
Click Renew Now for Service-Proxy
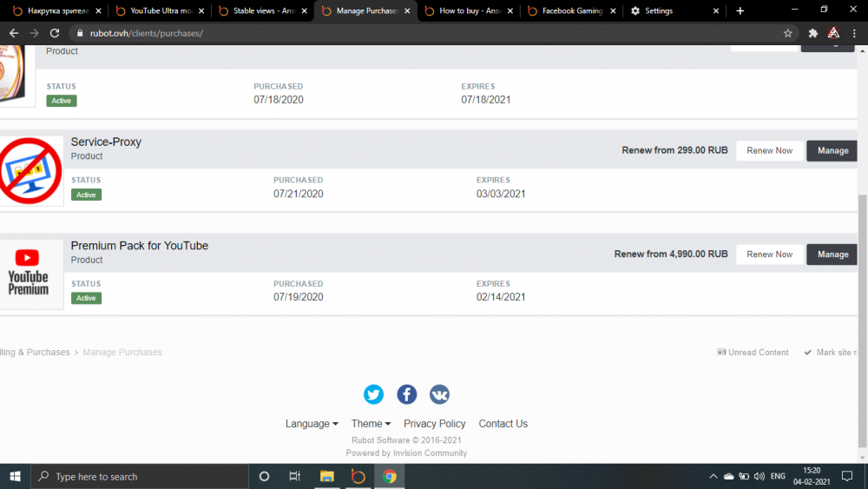click(x=769, y=150)
